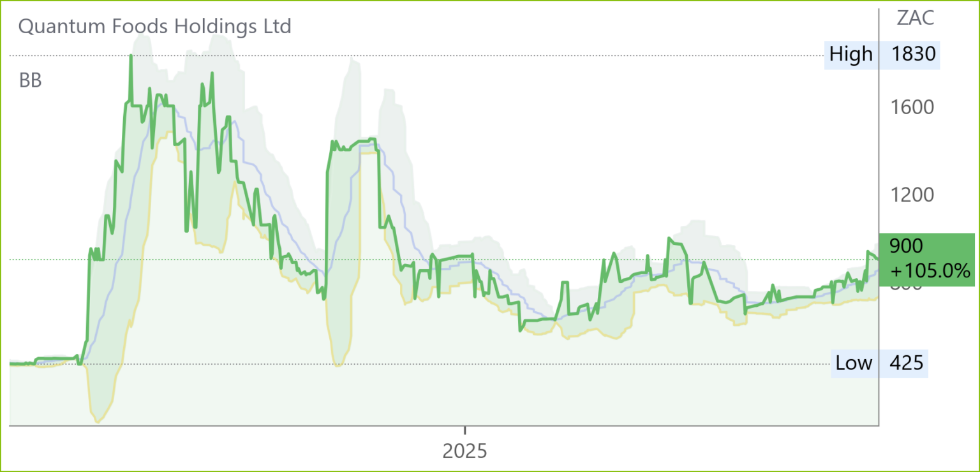Click the 2025 time axis label
The image size is (980, 472).
[x=465, y=452]
